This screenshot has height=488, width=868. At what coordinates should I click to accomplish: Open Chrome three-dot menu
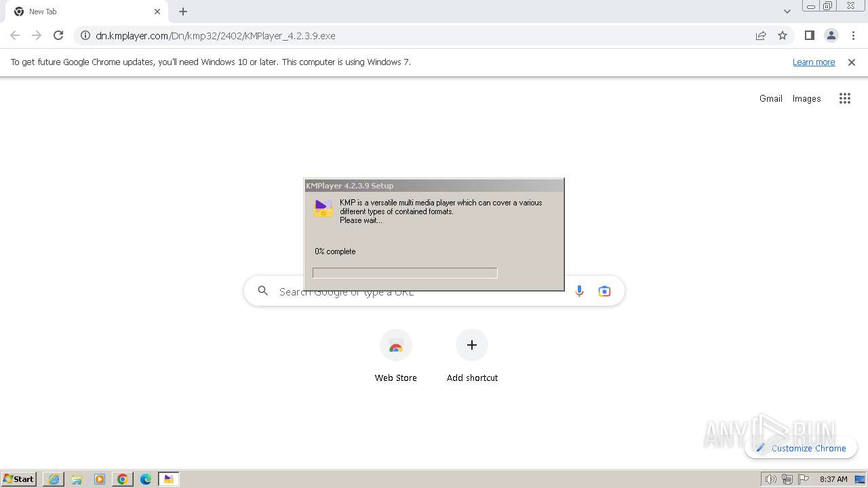(x=854, y=35)
